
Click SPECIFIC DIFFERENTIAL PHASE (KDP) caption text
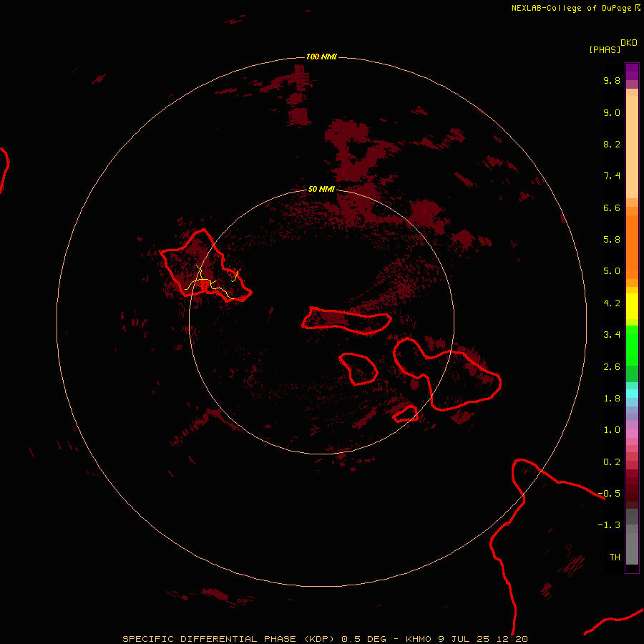tap(229, 639)
